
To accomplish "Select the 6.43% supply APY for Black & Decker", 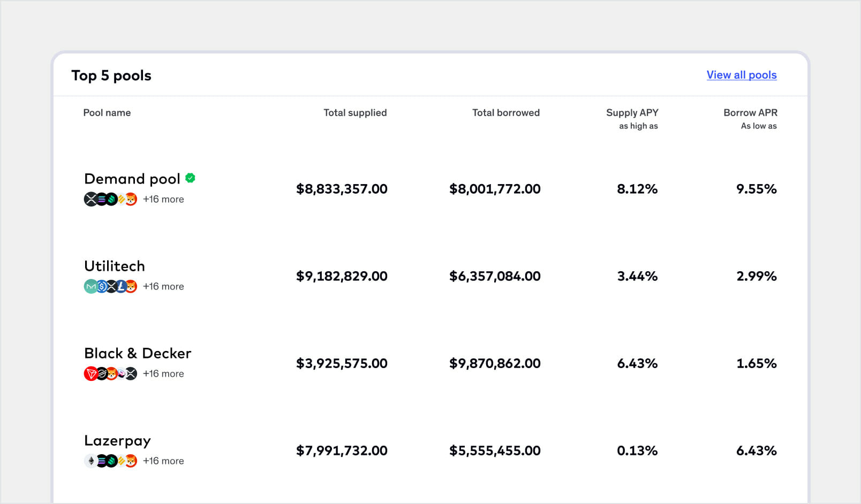I will pyautogui.click(x=637, y=363).
